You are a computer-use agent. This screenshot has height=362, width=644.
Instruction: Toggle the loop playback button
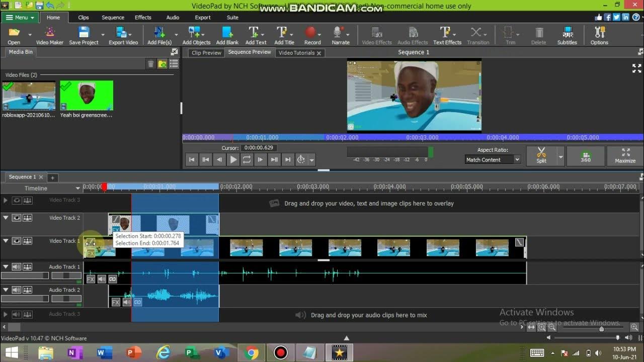(x=247, y=159)
